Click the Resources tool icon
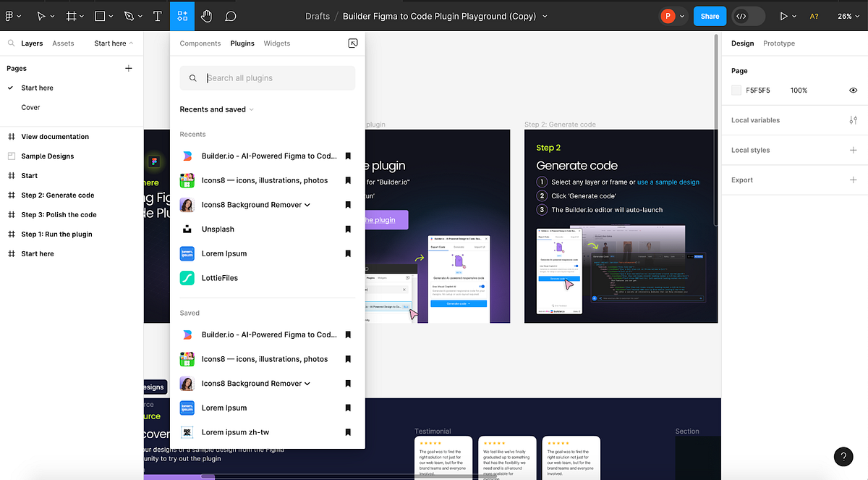 click(x=182, y=15)
